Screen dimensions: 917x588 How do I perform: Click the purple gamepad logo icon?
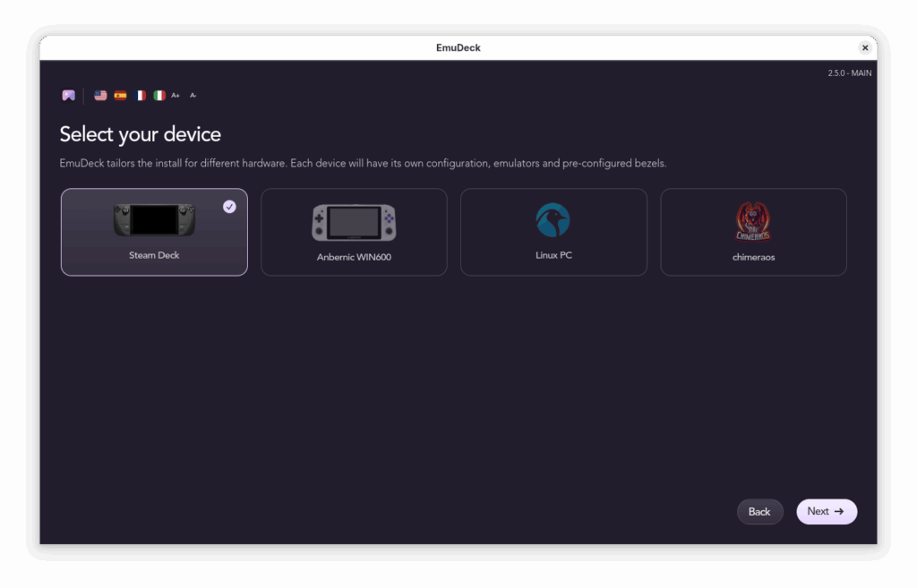click(68, 95)
